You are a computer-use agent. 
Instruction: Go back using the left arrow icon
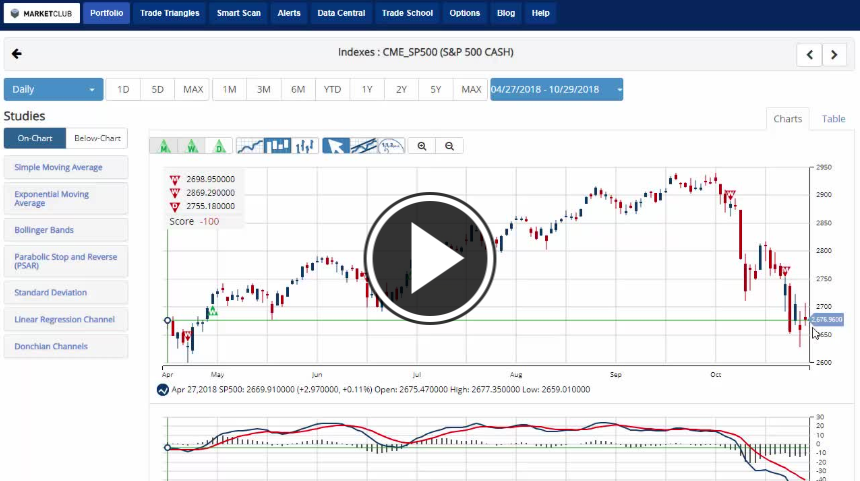click(16, 54)
